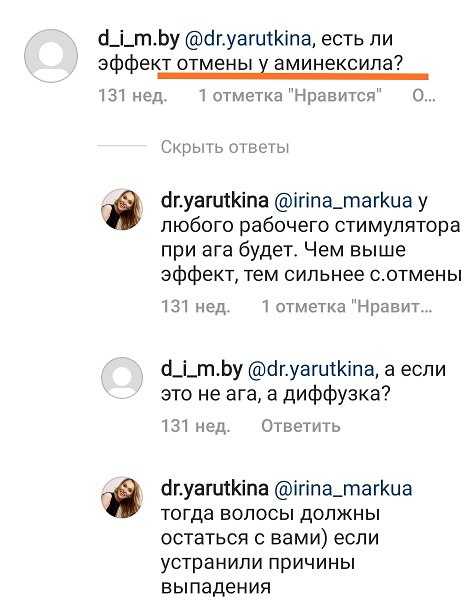Image resolution: width=476 pixels, height=607 pixels.
Task: Collapse replies via "Скрыть ответы"
Action: click(225, 147)
